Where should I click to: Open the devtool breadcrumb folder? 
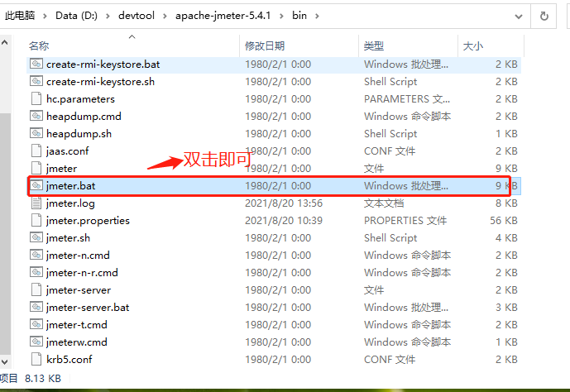coord(137,16)
